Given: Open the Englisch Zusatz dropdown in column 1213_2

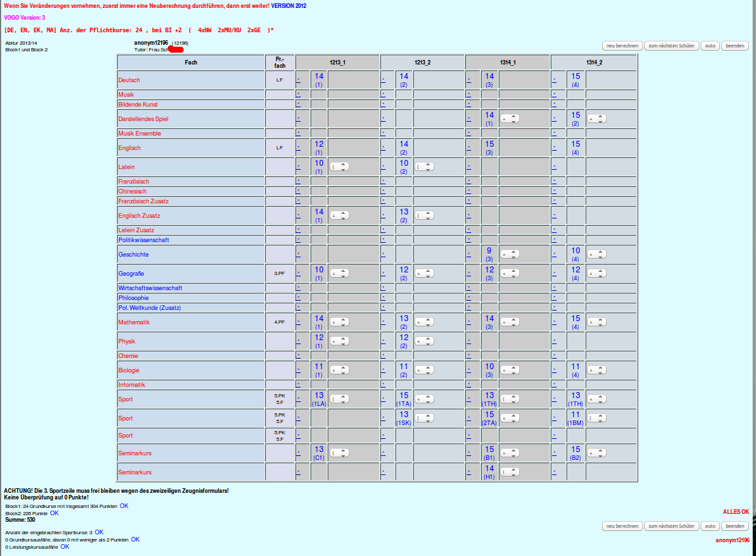Looking at the screenshot, I should (424, 216).
